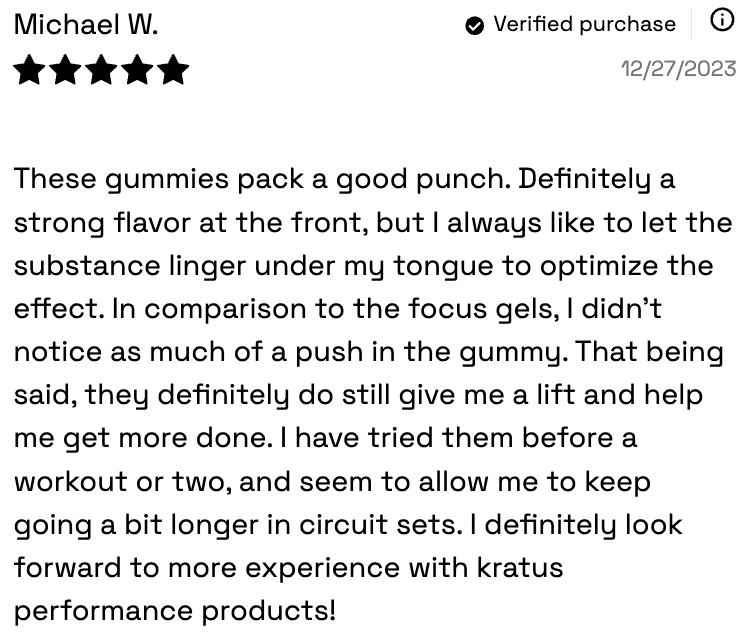Click the "Verified purchase" label text
The image size is (744, 634).
tap(584, 25)
